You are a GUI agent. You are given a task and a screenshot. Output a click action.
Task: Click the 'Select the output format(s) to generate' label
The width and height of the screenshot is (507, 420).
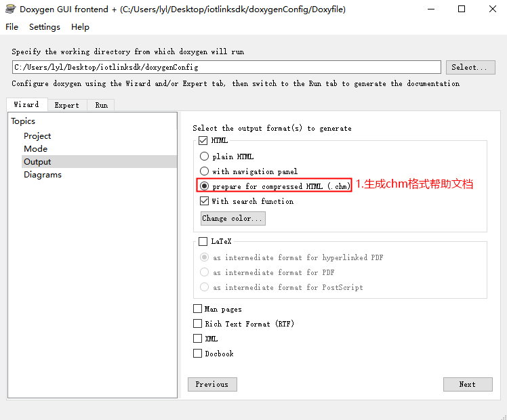pos(272,128)
